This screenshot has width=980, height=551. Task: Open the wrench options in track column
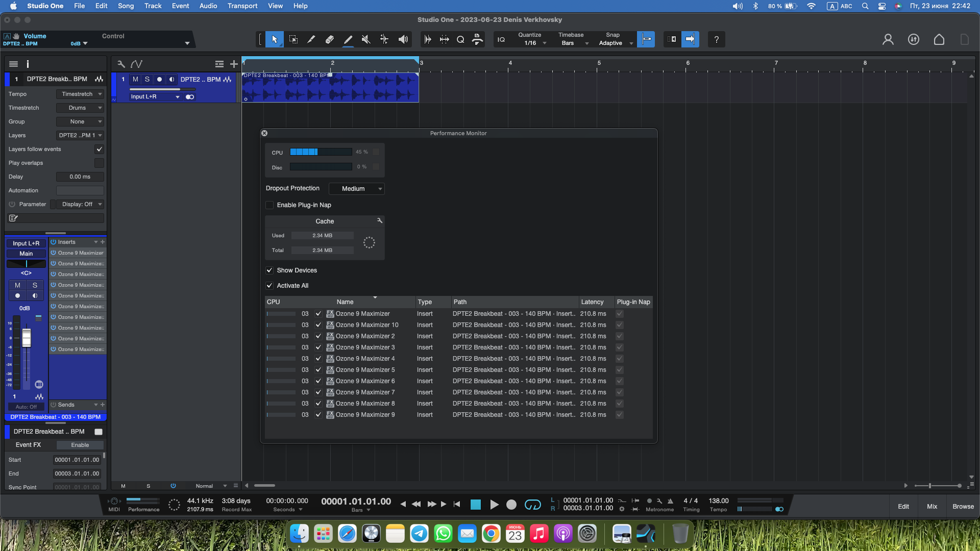[121, 64]
